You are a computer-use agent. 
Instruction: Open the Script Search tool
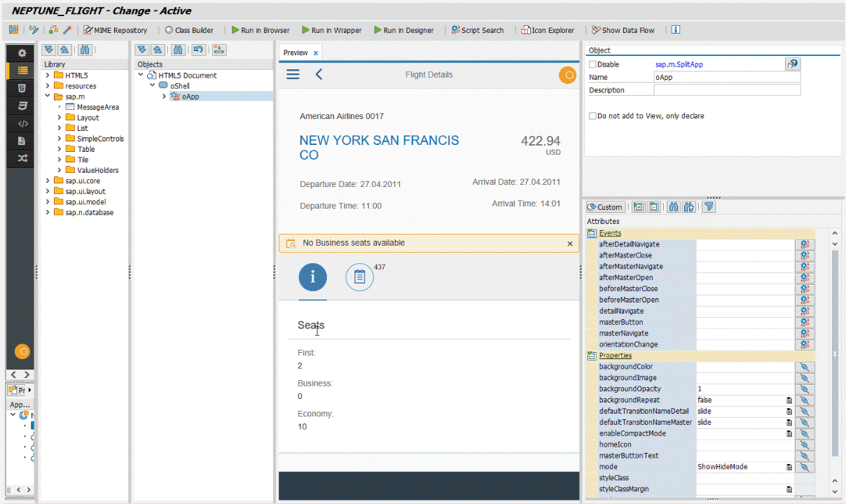(x=477, y=30)
